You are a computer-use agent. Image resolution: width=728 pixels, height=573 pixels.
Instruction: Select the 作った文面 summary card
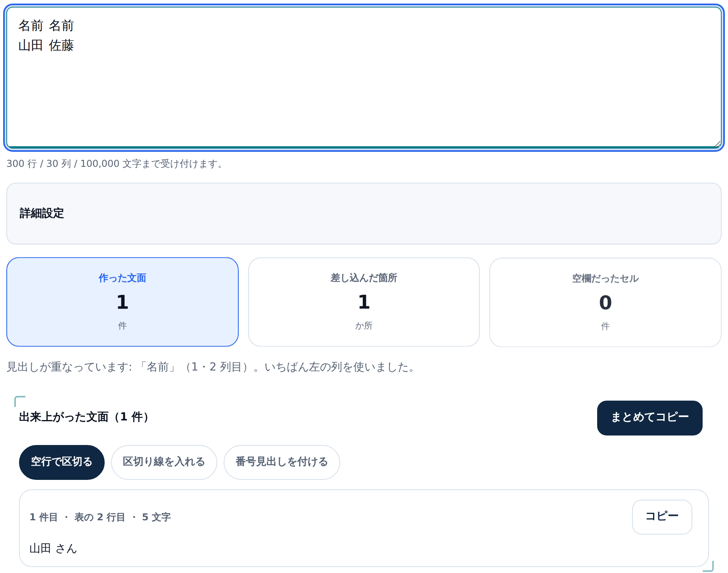(x=123, y=302)
